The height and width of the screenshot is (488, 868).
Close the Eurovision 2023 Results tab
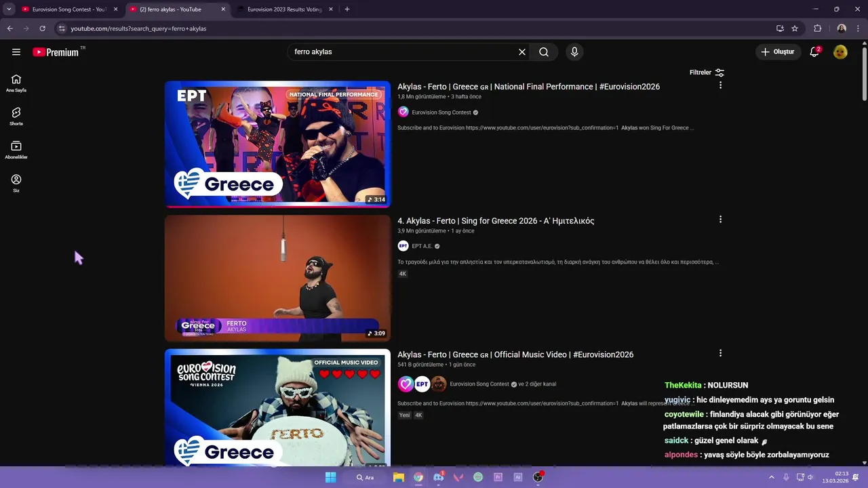[331, 9]
